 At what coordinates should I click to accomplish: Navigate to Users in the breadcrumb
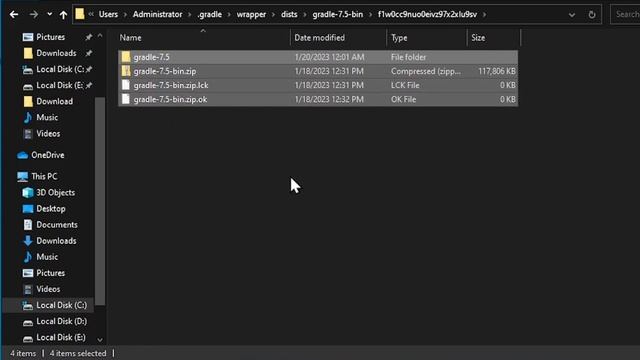click(108, 14)
